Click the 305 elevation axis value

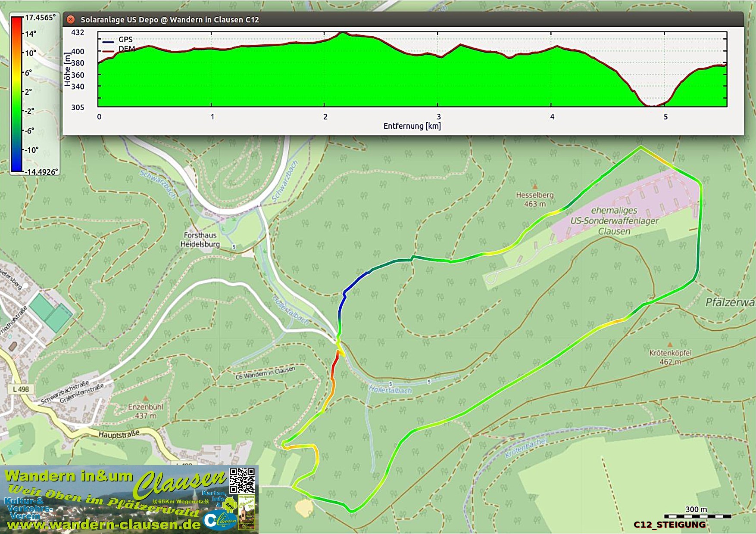click(x=78, y=107)
